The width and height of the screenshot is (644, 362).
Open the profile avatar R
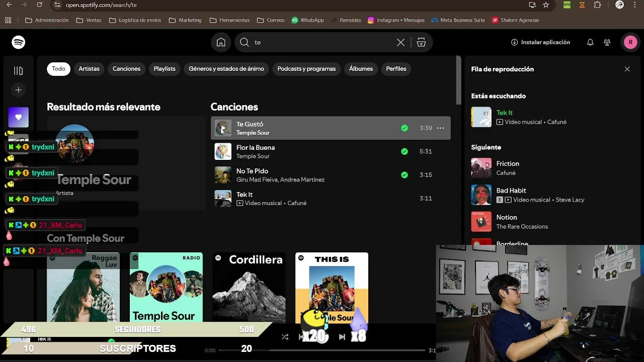click(630, 43)
